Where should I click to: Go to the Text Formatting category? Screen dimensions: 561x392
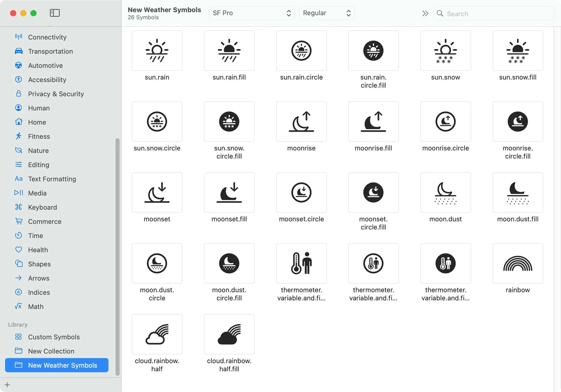click(57, 179)
